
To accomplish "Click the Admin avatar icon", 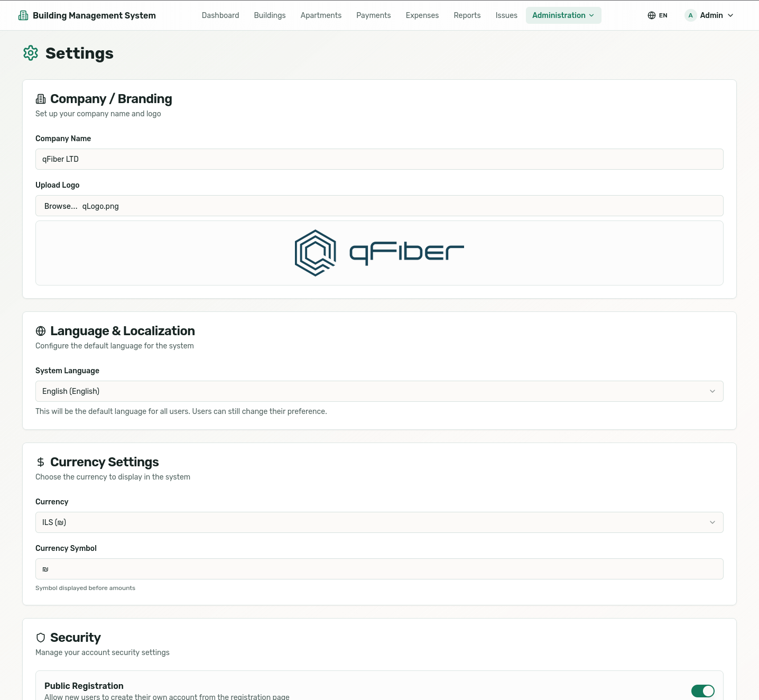I will click(x=690, y=15).
